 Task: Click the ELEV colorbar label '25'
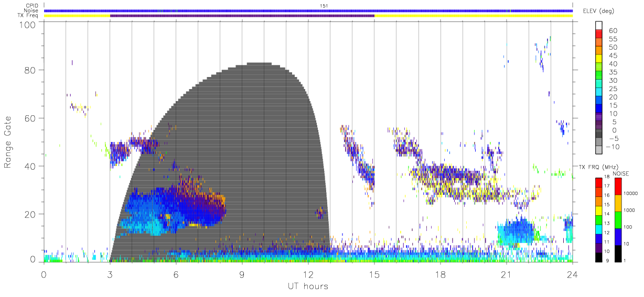(x=613, y=89)
